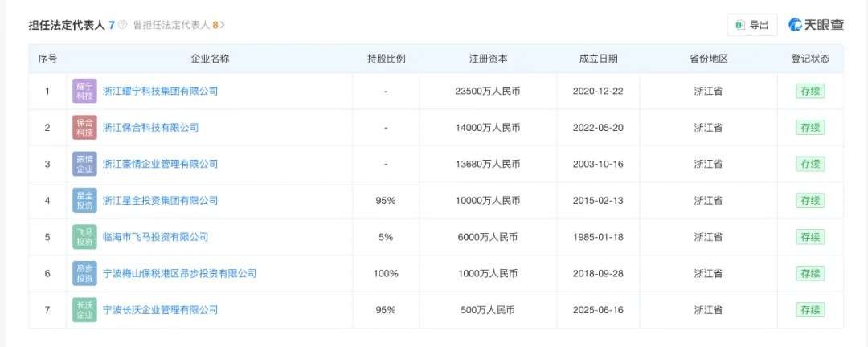Click the 500万人民币 capital cell

489,310
